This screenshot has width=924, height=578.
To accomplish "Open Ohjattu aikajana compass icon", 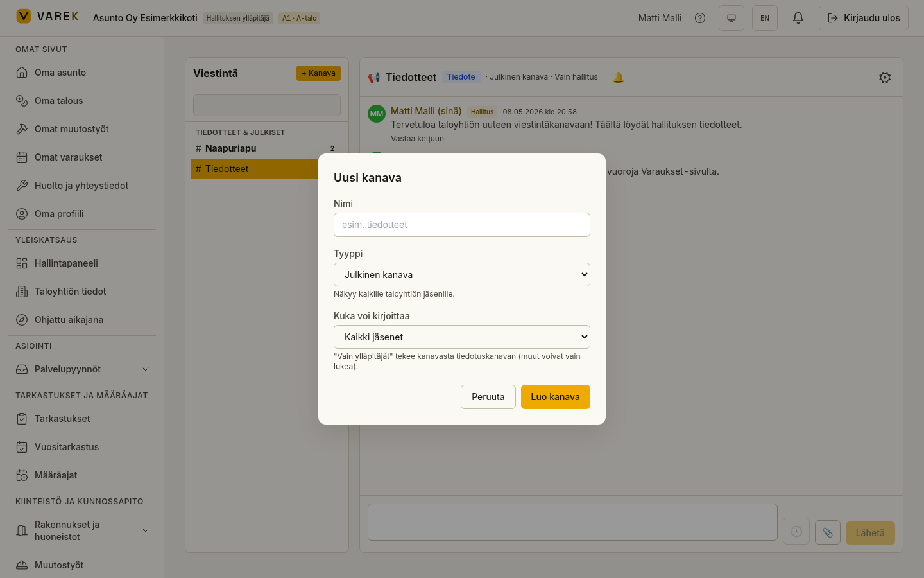I will tap(22, 320).
